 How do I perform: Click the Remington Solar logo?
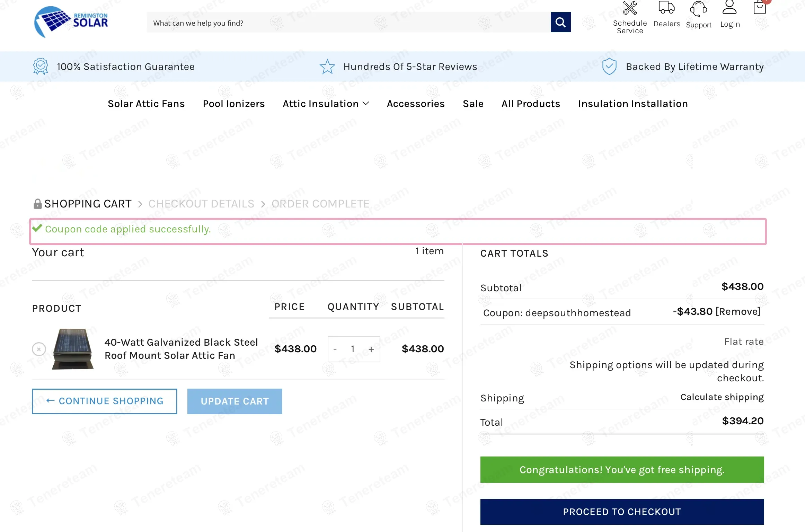(x=71, y=22)
